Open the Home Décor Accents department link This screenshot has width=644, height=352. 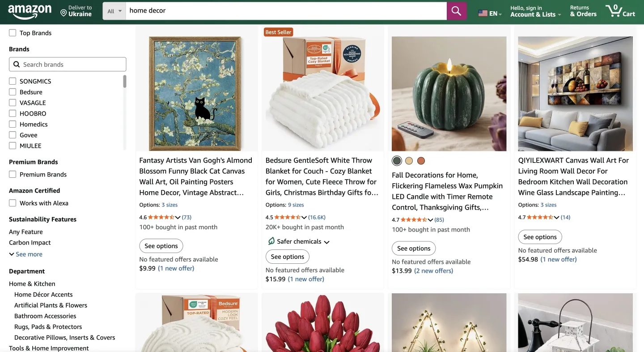coord(43,294)
